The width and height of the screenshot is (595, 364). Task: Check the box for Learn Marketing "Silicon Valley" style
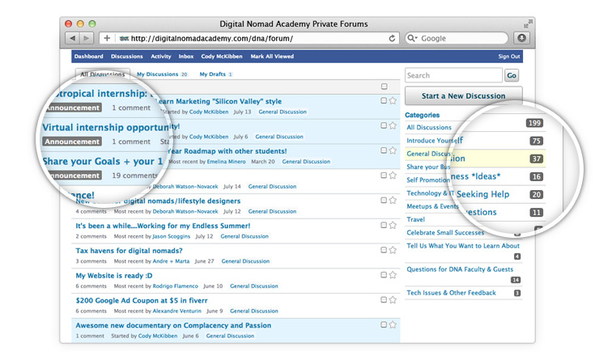[x=384, y=100]
